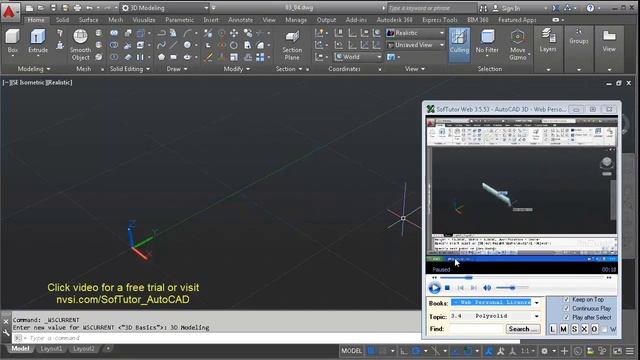Open the Layout2 tab
This screenshot has height=360, width=640.
click(83, 349)
